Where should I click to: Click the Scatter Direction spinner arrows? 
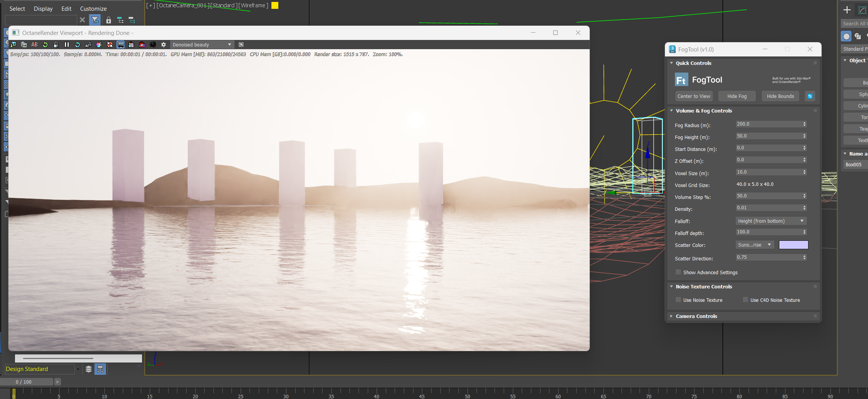coord(805,257)
